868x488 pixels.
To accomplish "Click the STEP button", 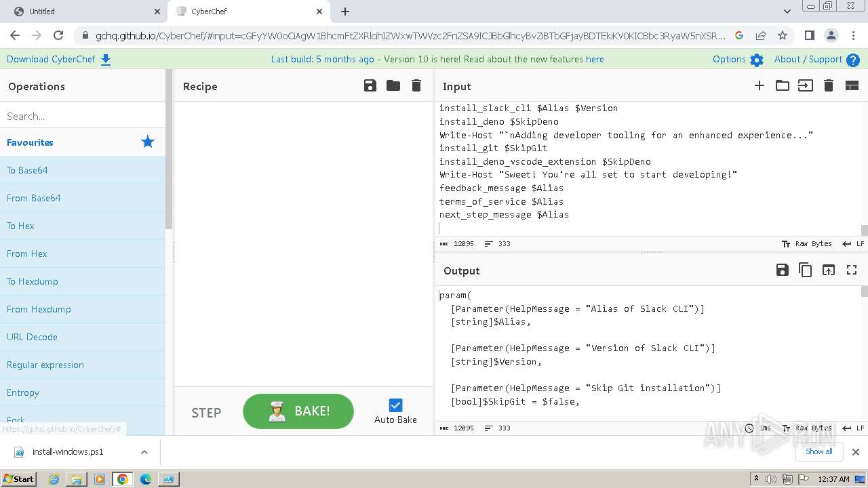I will pyautogui.click(x=206, y=413).
